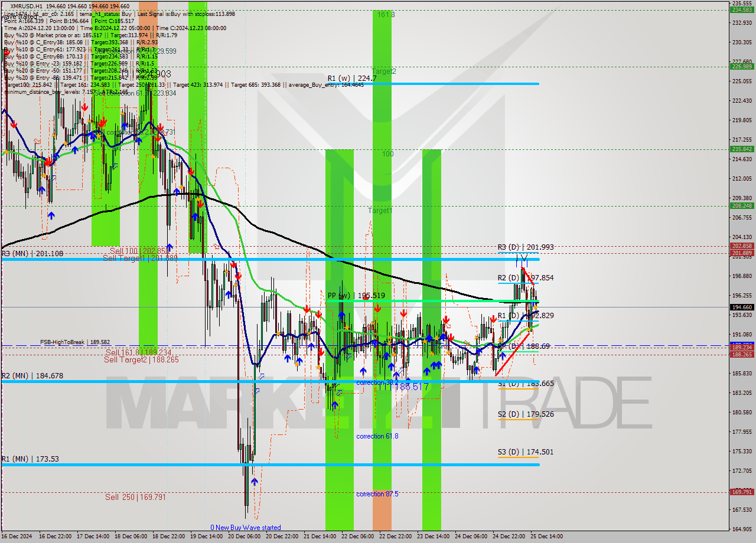Click the 'correction 87.5' label
The image size is (756, 543).
(377, 494)
